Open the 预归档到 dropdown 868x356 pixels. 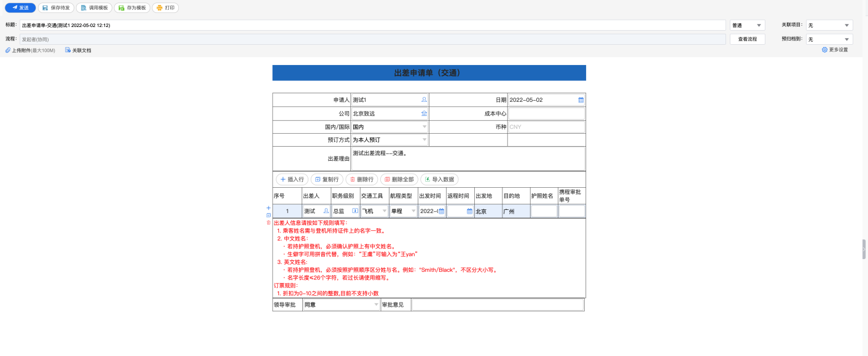[829, 39]
